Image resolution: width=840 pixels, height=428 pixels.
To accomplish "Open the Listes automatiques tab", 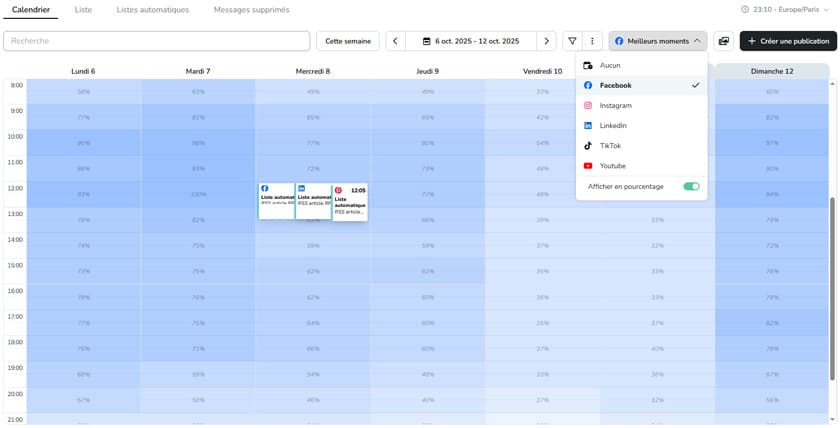I will 153,10.
